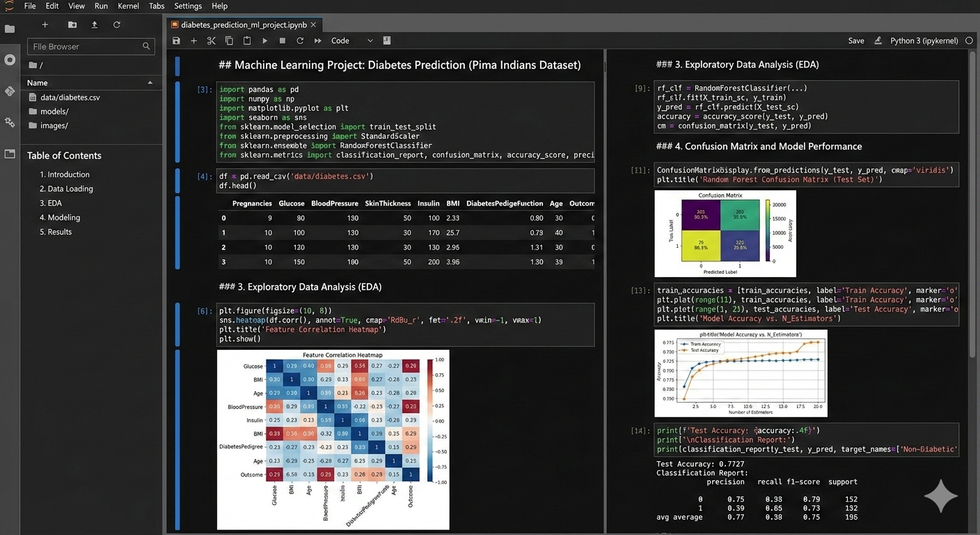Click the Save button at top right
Image resolution: width=980 pixels, height=535 pixels.
(856, 41)
